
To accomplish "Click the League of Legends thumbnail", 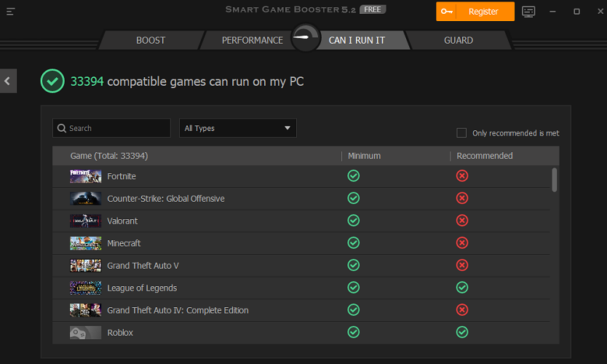I will coord(86,288).
